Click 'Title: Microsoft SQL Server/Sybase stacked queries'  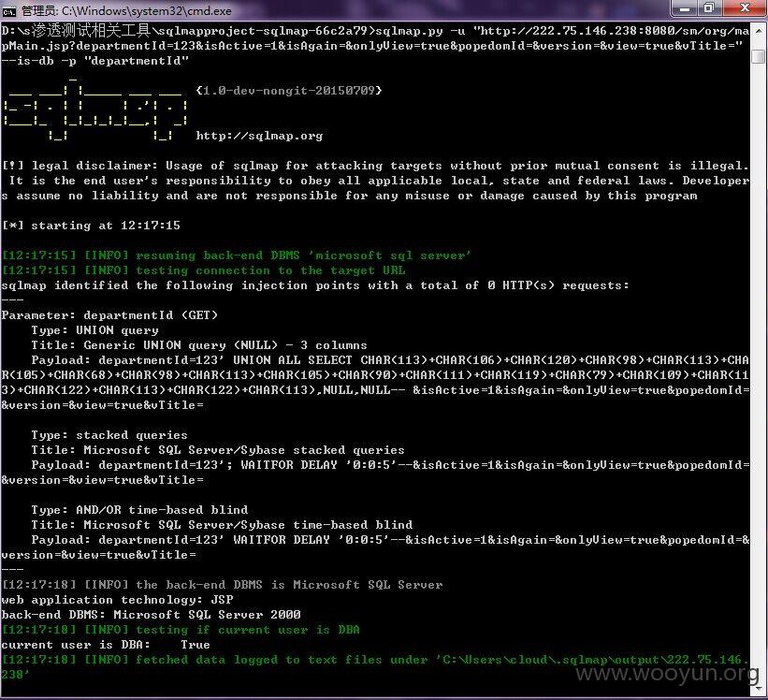pos(218,450)
